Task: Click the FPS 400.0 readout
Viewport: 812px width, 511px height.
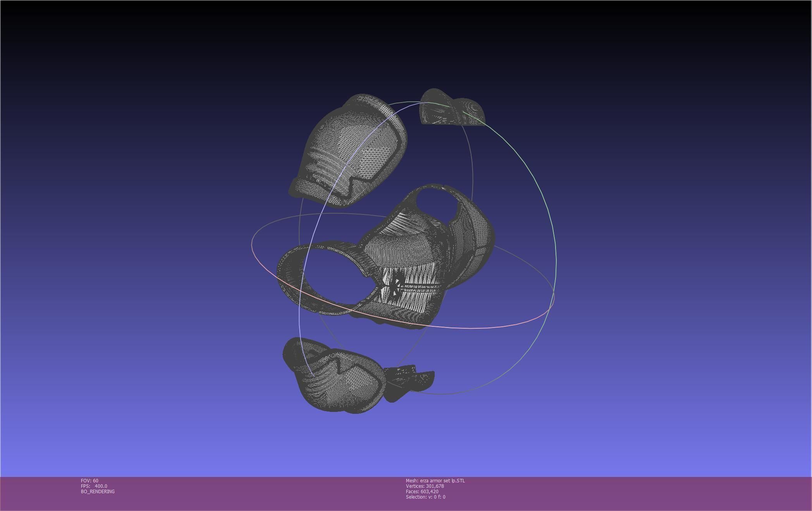Action: [x=94, y=486]
